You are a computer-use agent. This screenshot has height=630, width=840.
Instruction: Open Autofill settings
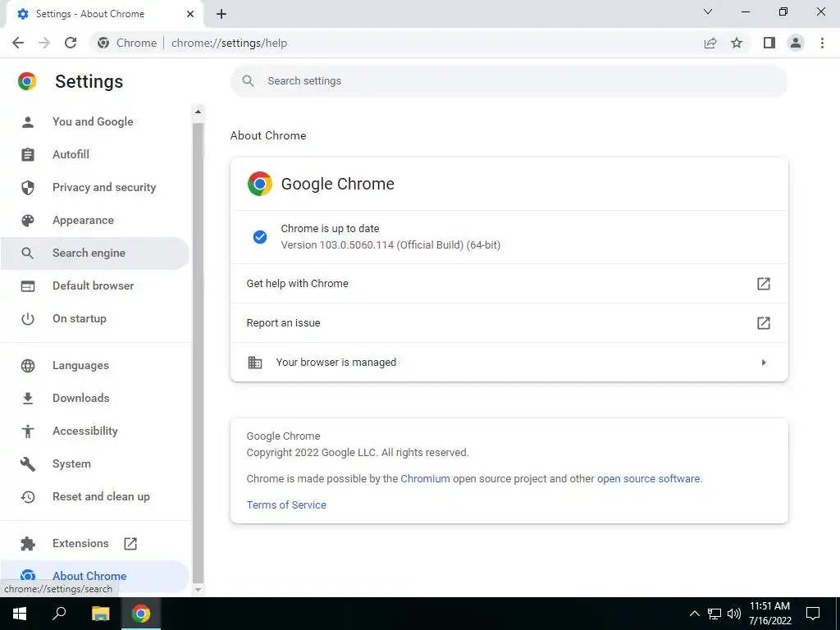tap(95, 154)
